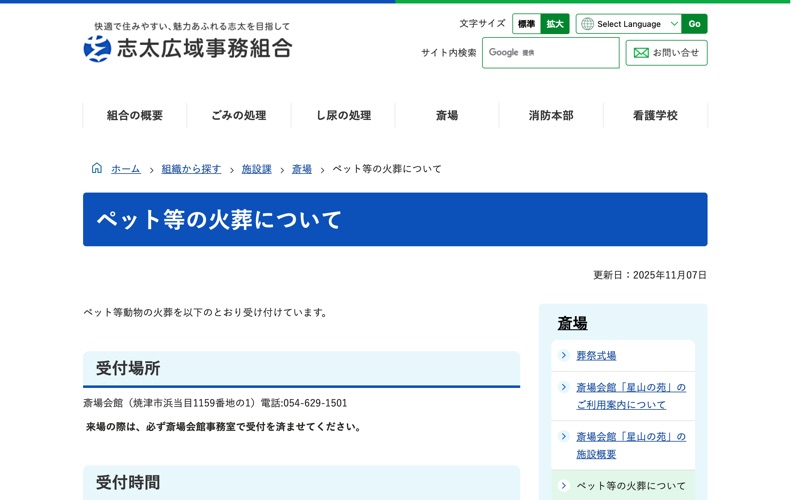Viewport: 800px width, 500px height.
Task: Select ペット等の火葬について in sidebar
Action: (x=631, y=486)
